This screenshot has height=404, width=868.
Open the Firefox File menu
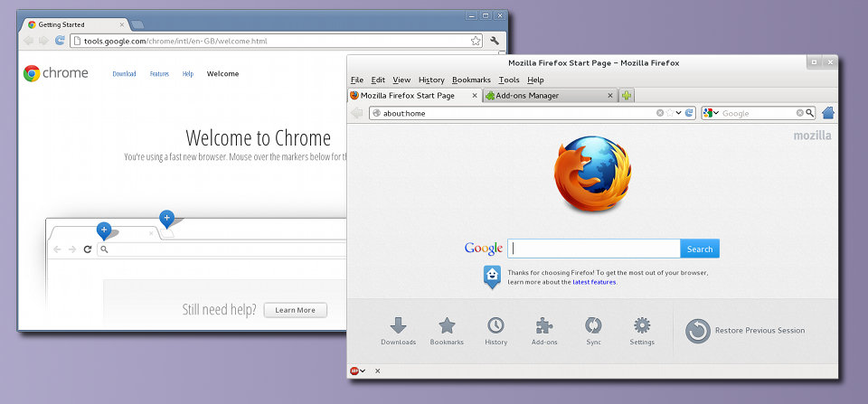pyautogui.click(x=357, y=80)
